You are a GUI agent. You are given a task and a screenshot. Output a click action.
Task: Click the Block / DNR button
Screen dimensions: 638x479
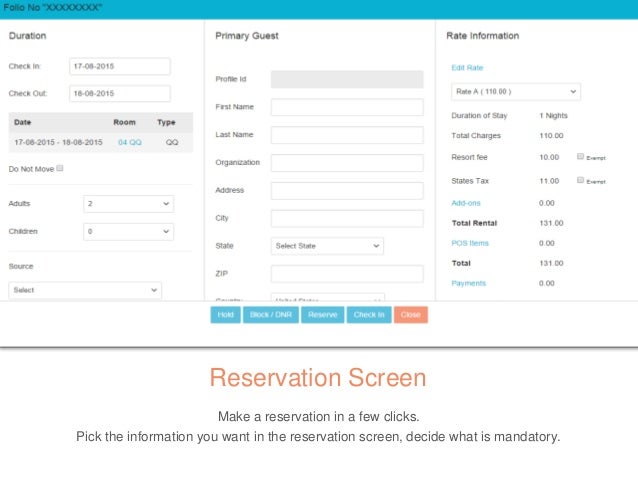click(x=271, y=315)
